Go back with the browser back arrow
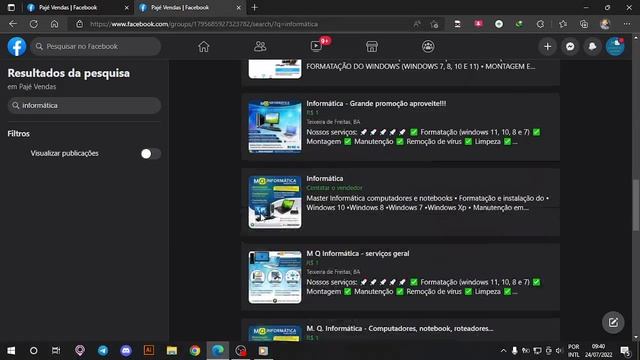Screen dimensions: 640x360 coord(13,24)
